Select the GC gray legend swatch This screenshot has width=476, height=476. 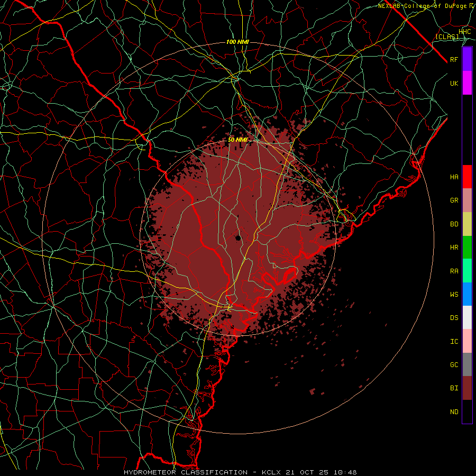(467, 364)
